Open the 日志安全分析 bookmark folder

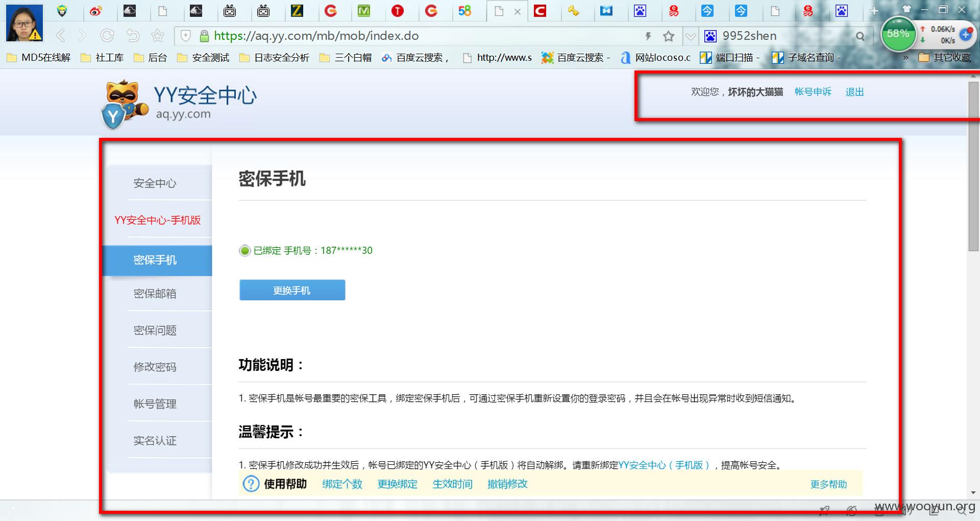pyautogui.click(x=274, y=58)
